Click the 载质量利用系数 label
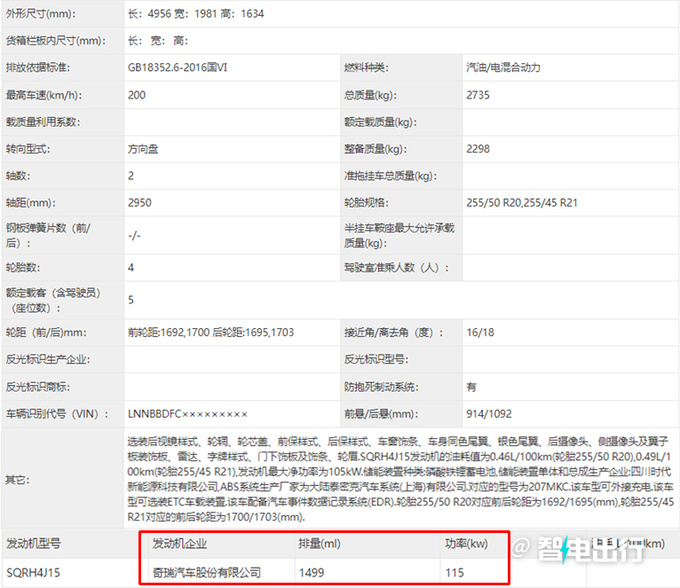The image size is (680, 588). coord(42,122)
